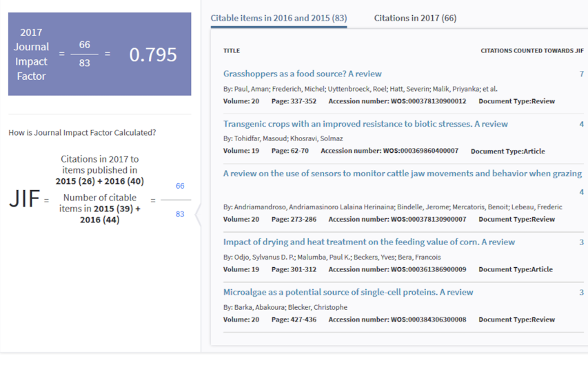Click the 'Transgenic crops' review article title
588x367 pixels.
click(365, 124)
